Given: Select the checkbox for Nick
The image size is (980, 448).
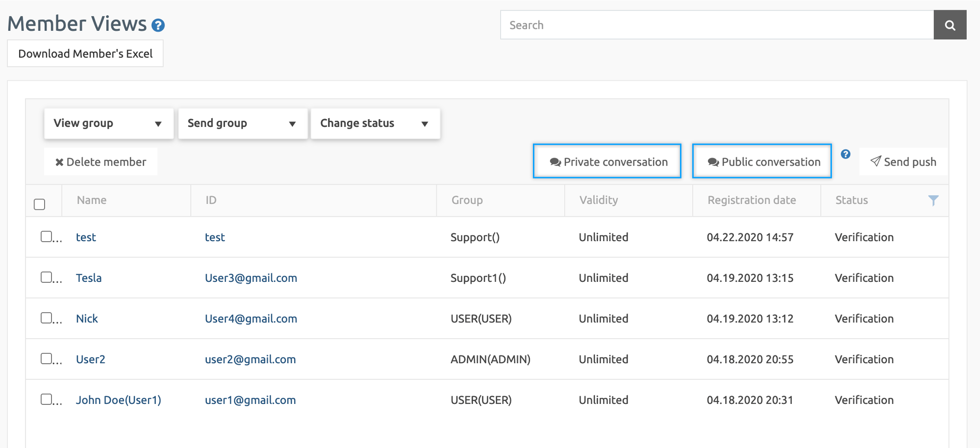Looking at the screenshot, I should pos(46,318).
